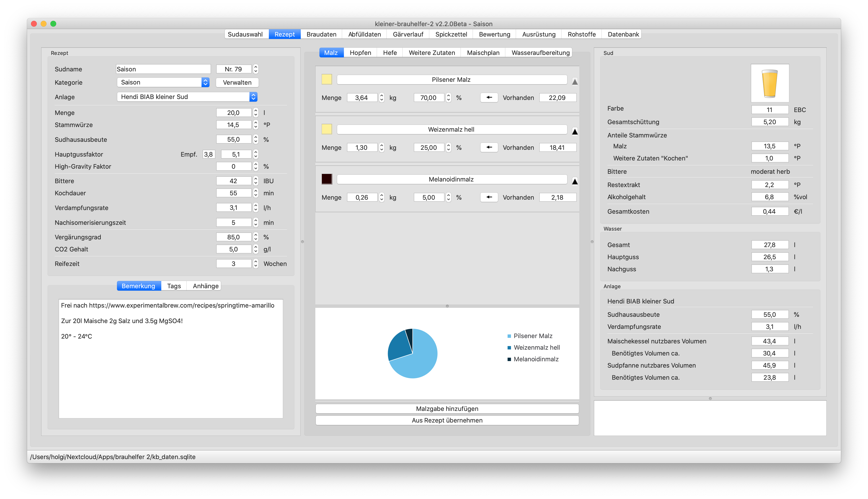Switch to the Tags tab
This screenshot has height=499, width=868.
pos(174,286)
